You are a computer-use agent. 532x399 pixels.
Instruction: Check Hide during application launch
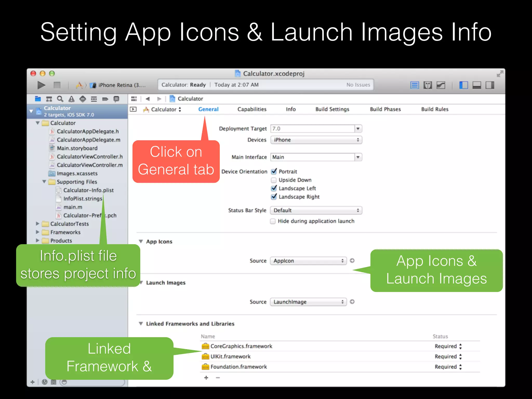(x=273, y=221)
